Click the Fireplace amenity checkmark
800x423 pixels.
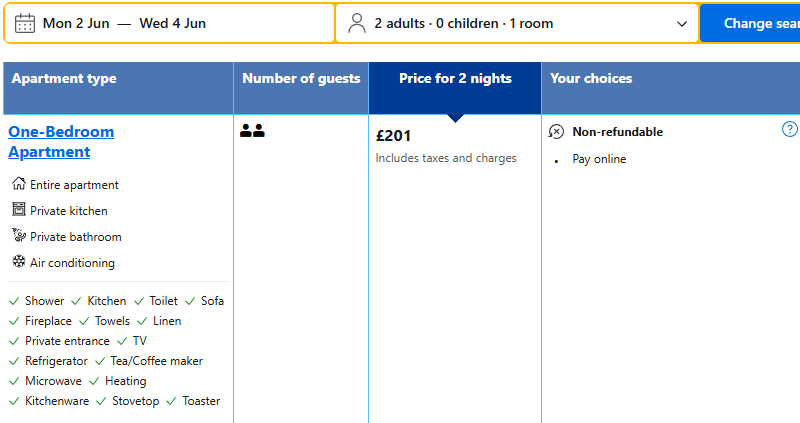point(14,321)
